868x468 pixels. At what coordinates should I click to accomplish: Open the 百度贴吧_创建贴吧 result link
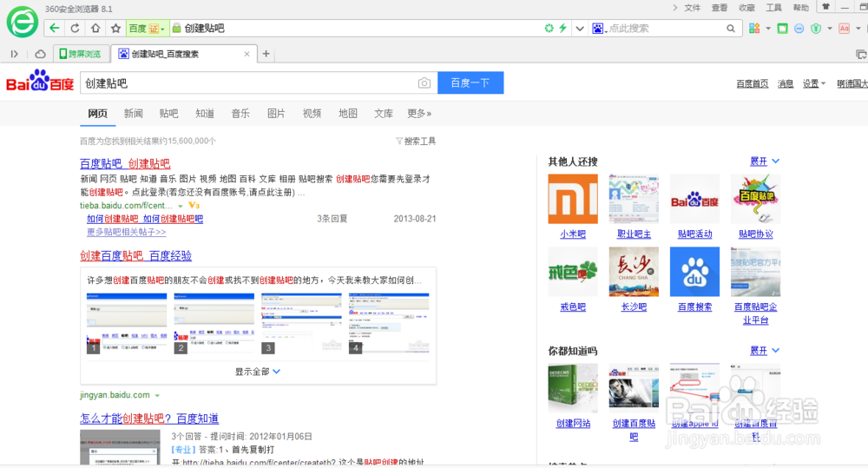tap(125, 164)
